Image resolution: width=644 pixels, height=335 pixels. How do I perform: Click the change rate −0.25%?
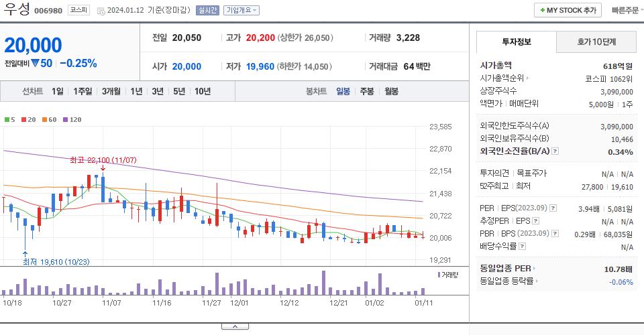coord(78,64)
